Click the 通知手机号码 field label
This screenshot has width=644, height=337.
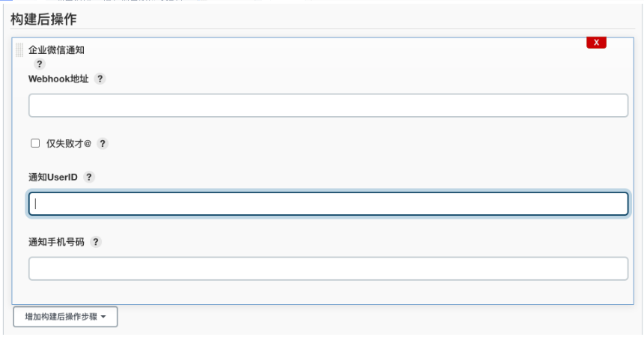tap(56, 242)
